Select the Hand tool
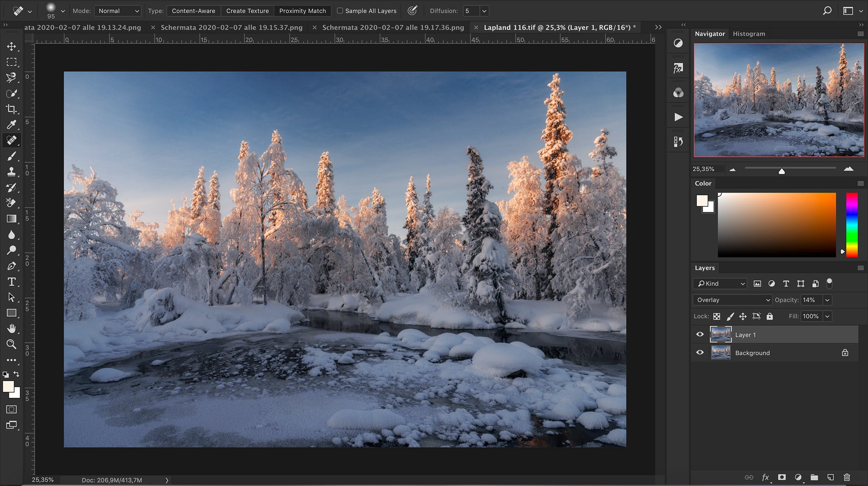 coord(11,329)
